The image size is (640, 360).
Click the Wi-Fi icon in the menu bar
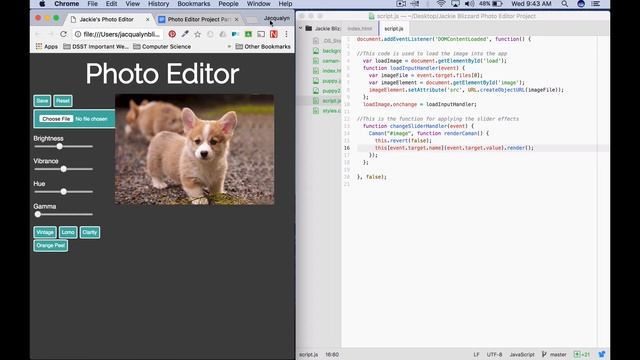(441, 4)
